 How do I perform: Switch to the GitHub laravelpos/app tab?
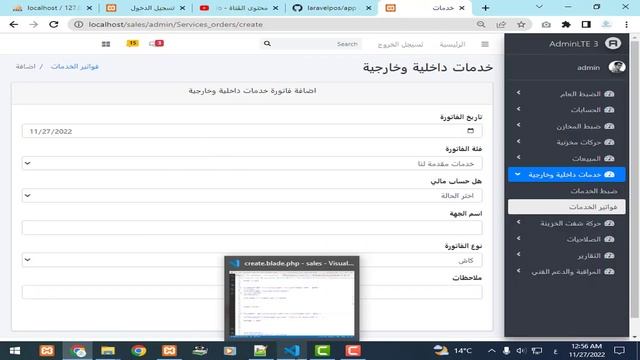coord(331,8)
